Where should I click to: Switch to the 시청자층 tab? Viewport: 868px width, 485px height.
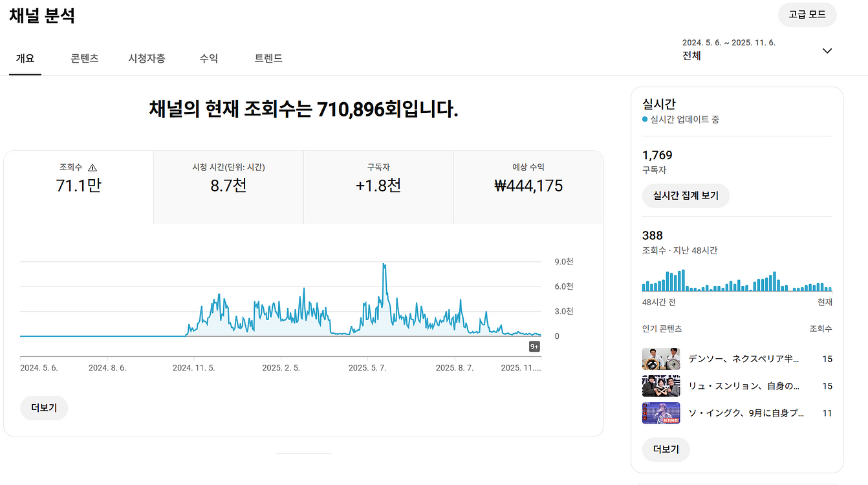(146, 58)
